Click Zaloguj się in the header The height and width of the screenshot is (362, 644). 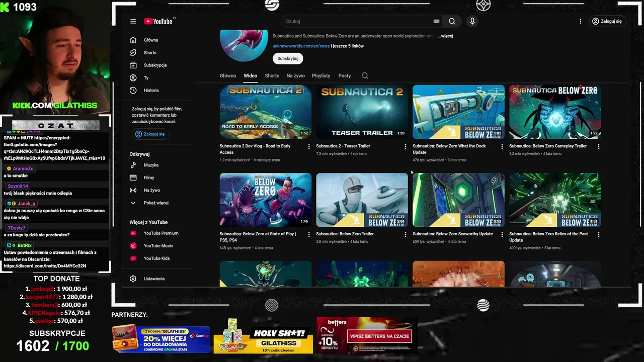pos(607,21)
